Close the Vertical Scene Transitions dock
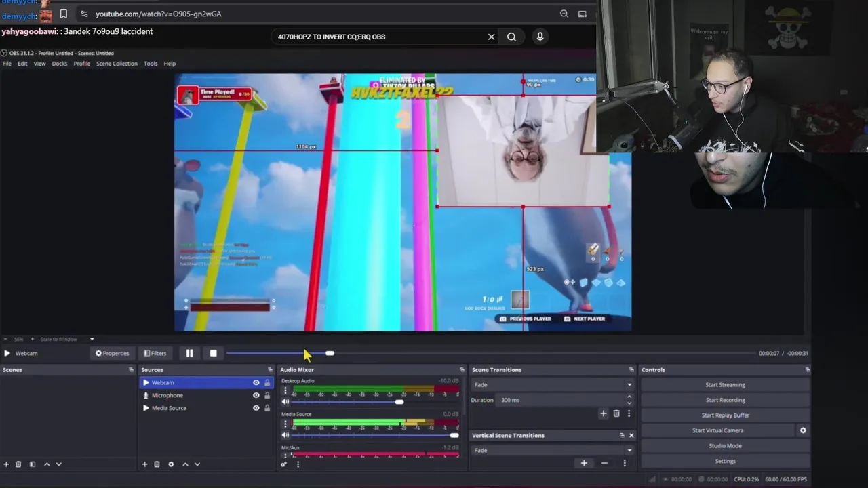Viewport: 868px width, 488px height. click(631, 436)
